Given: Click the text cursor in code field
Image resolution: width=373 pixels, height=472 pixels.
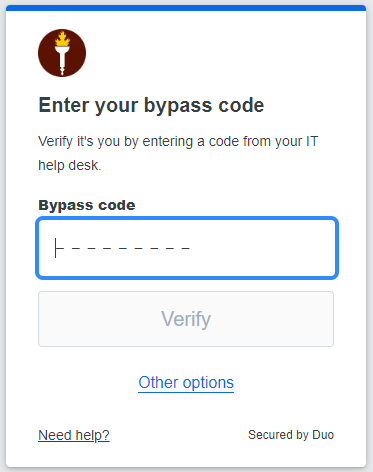Looking at the screenshot, I should tap(55, 248).
